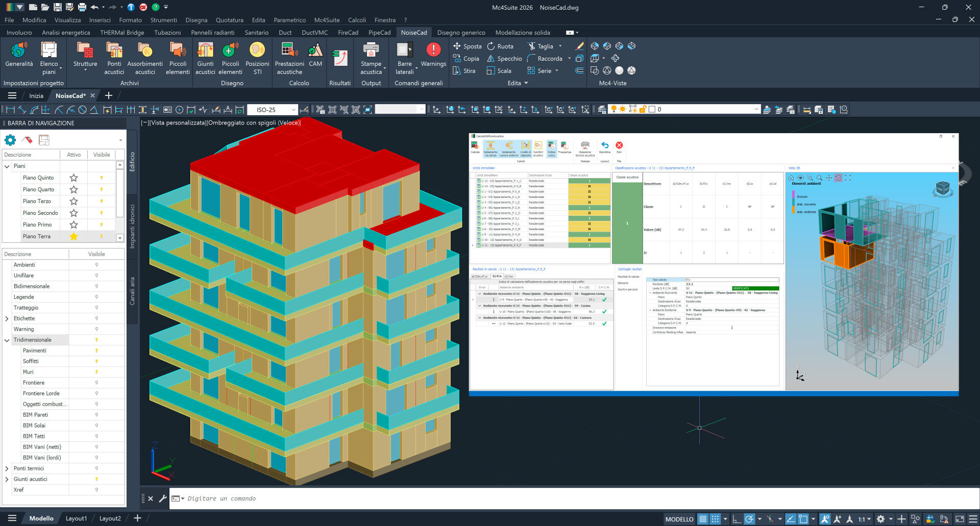The width and height of the screenshot is (980, 526).
Task: Expand the Ponti termici tree group
Action: 7,468
